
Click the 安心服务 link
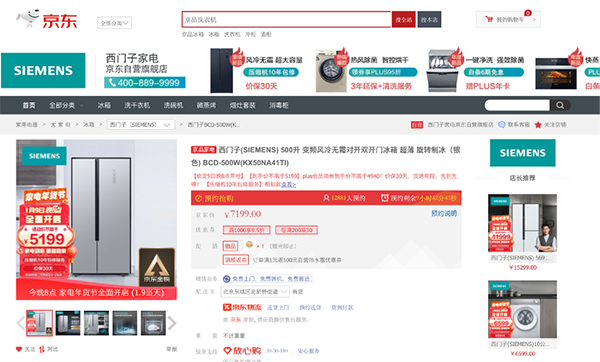click(x=308, y=351)
